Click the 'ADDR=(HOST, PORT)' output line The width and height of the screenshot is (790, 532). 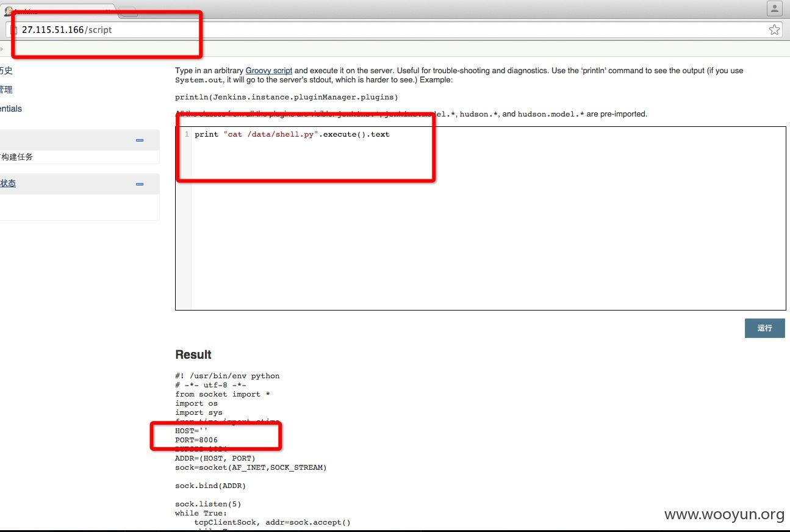click(x=215, y=458)
